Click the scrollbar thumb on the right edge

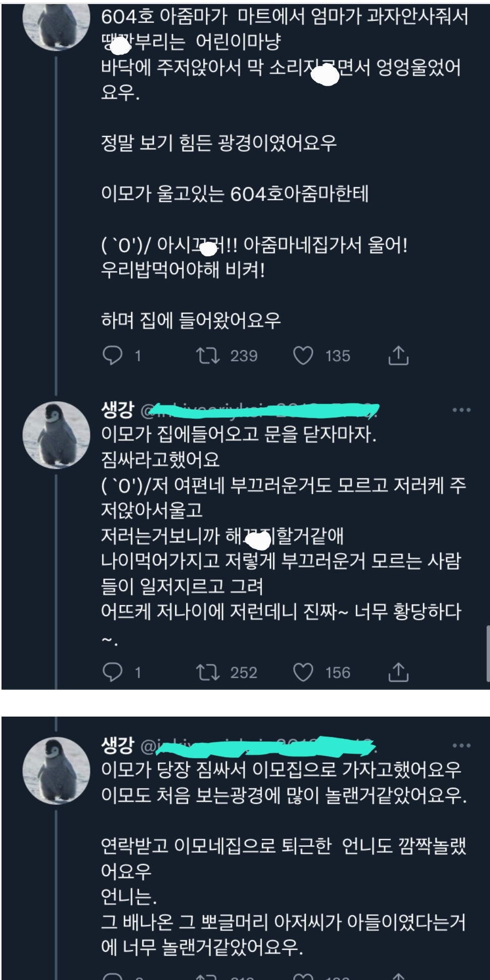[487, 654]
